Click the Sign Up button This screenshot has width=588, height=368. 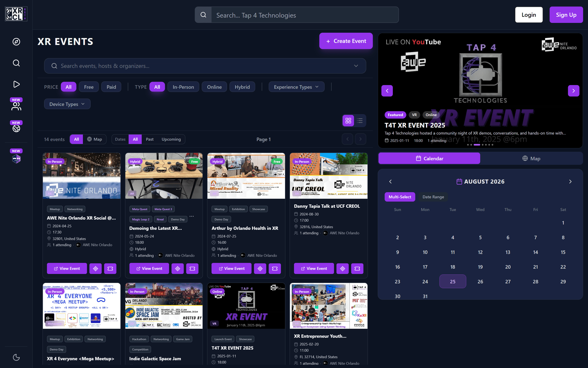[x=566, y=15]
